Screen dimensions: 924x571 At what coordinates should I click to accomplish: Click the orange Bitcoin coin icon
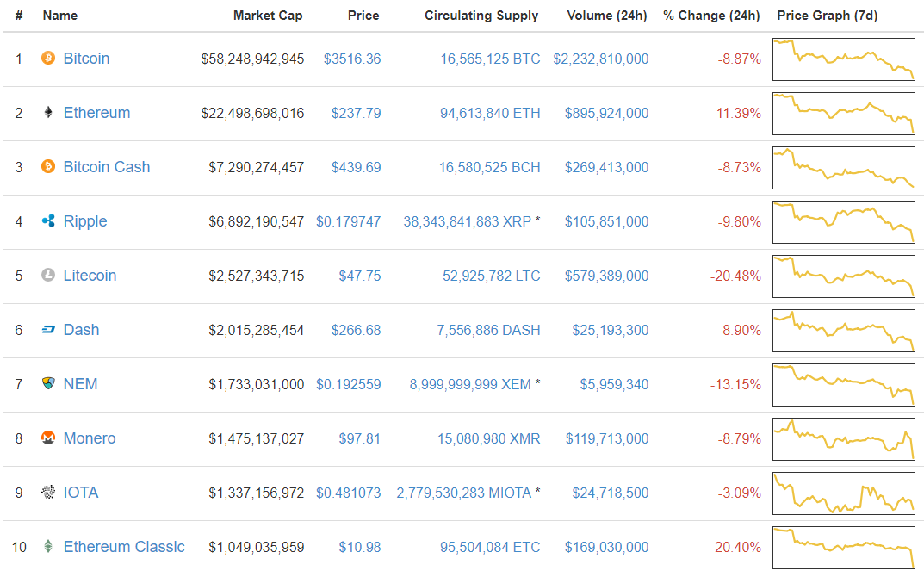click(x=48, y=59)
